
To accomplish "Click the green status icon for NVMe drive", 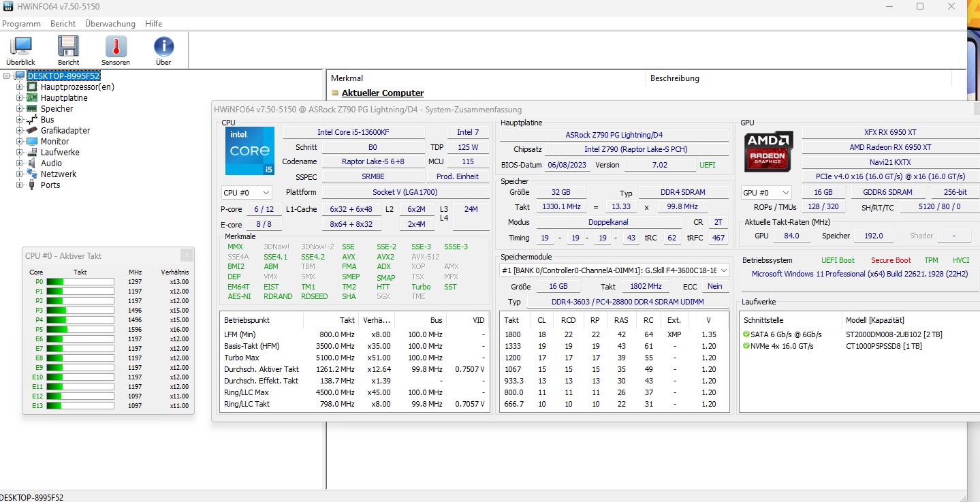I will click(746, 346).
